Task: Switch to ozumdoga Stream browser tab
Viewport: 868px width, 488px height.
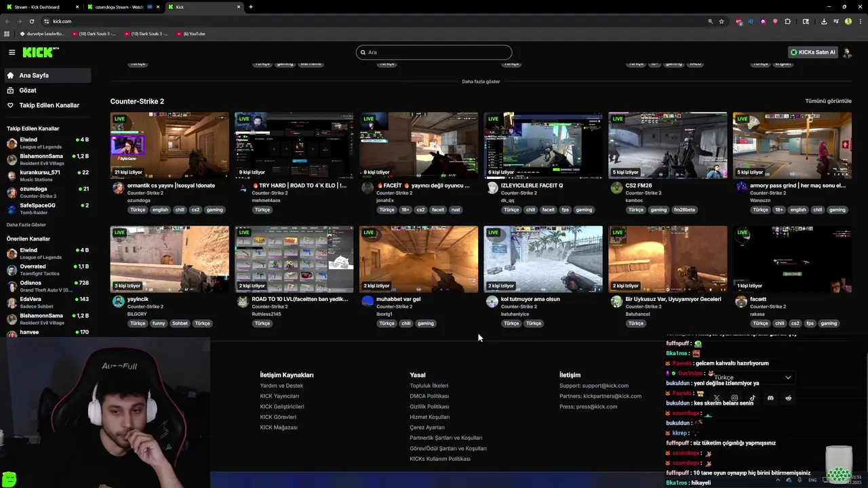Action: coord(122,7)
